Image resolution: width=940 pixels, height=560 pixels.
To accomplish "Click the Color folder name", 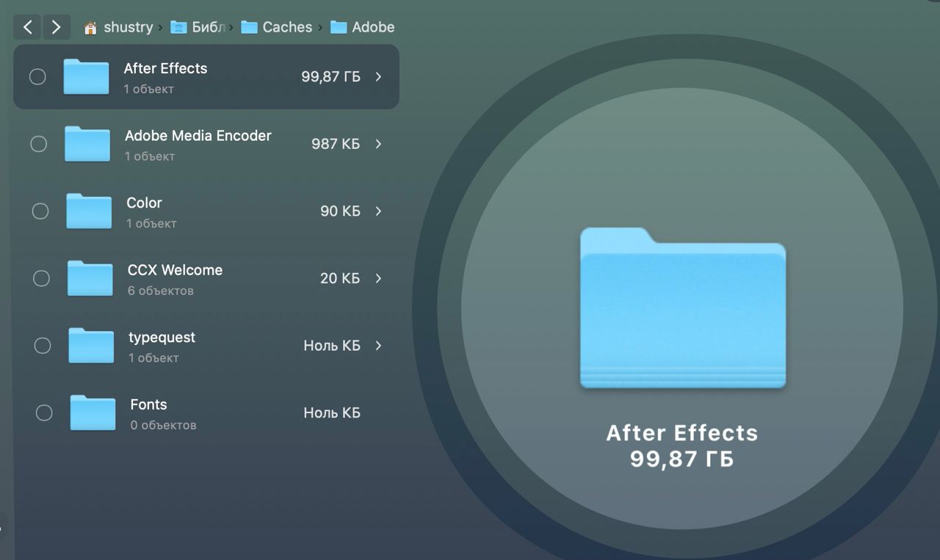I will (144, 203).
